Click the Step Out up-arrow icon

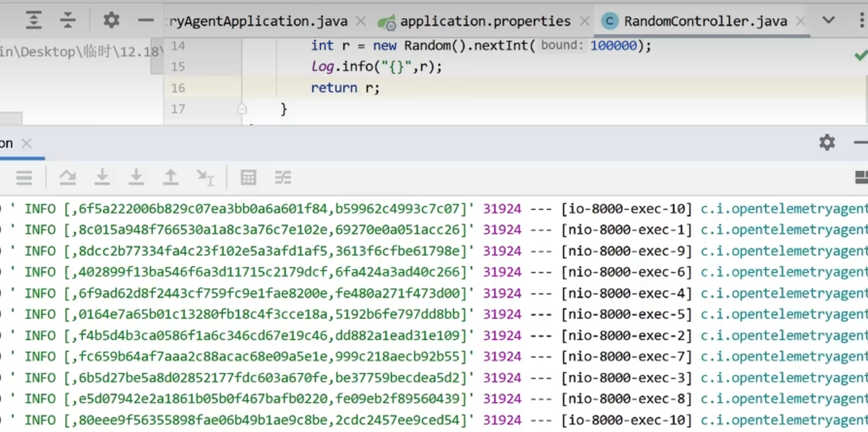[x=170, y=177]
